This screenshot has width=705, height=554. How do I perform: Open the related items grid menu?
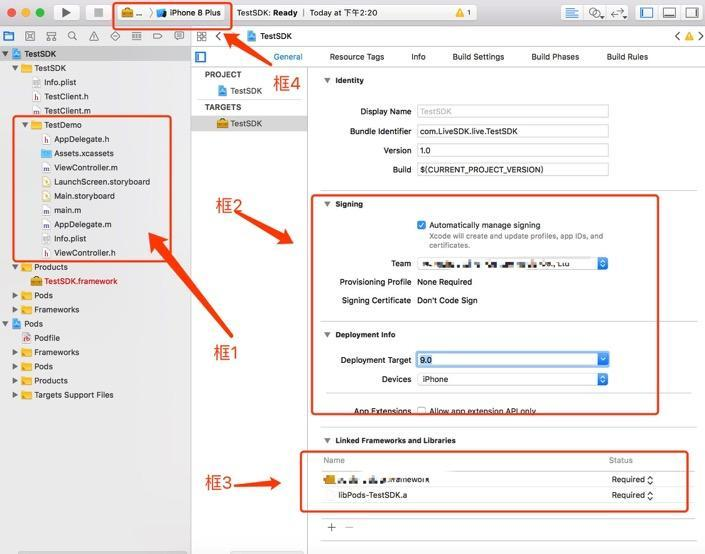pos(201,36)
